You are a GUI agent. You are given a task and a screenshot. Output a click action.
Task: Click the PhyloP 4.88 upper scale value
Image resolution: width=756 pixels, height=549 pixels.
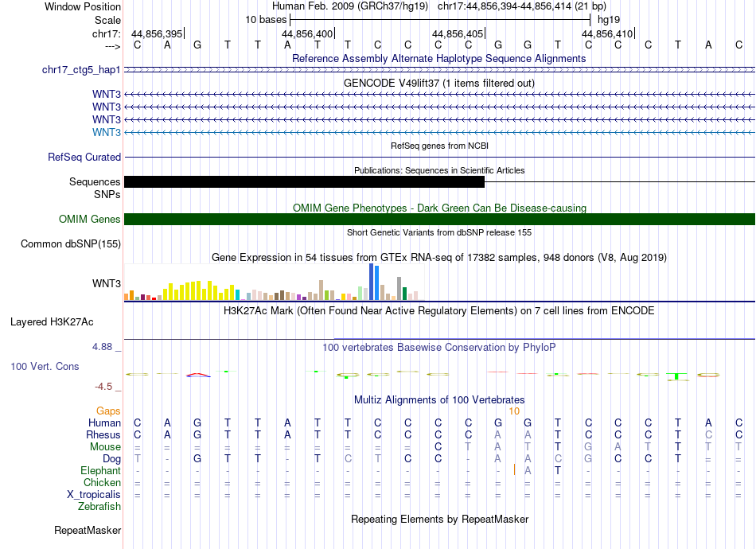[x=102, y=347]
